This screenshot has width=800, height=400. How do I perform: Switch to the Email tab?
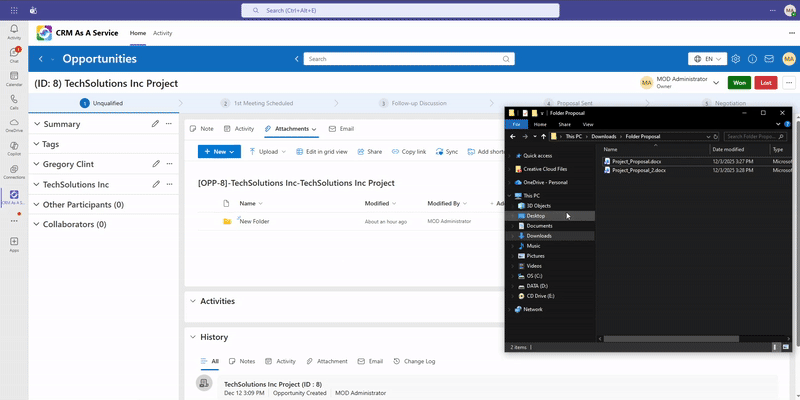[x=341, y=129]
